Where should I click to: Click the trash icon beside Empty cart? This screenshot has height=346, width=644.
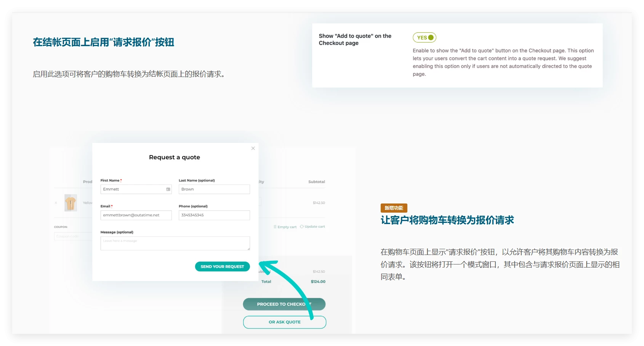[275, 227]
